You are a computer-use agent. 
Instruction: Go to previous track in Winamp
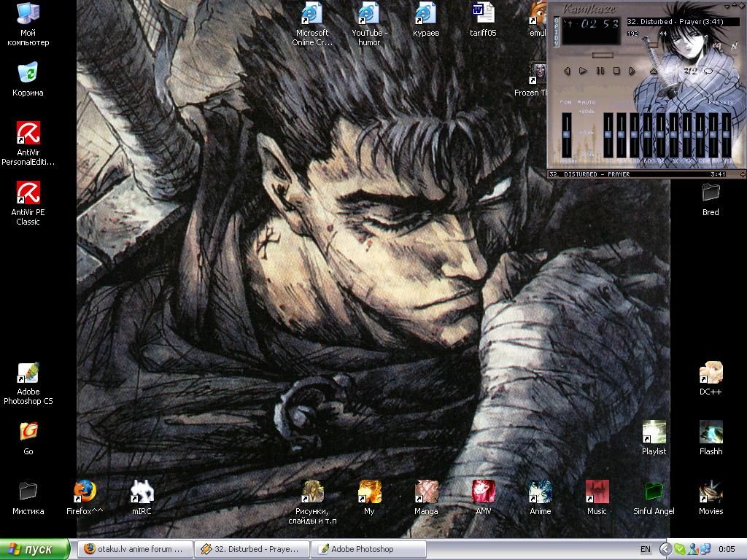click(567, 71)
